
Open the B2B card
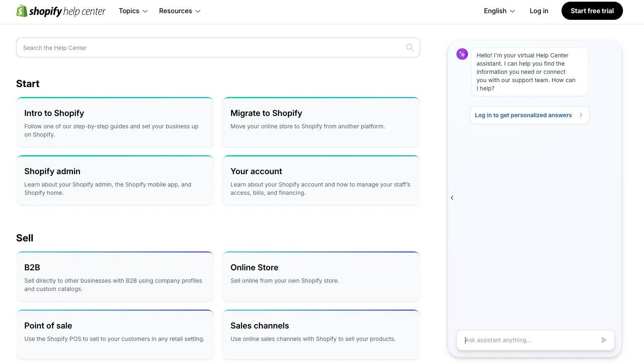pyautogui.click(x=115, y=277)
